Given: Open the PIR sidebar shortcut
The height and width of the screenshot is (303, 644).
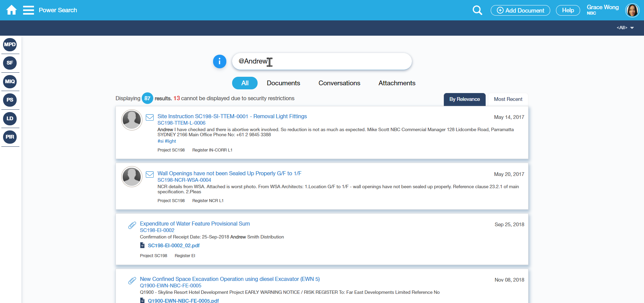Looking at the screenshot, I should (x=10, y=137).
